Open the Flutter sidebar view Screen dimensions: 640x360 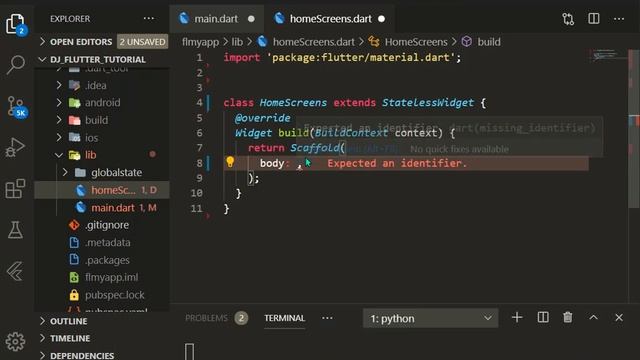pos(16,271)
